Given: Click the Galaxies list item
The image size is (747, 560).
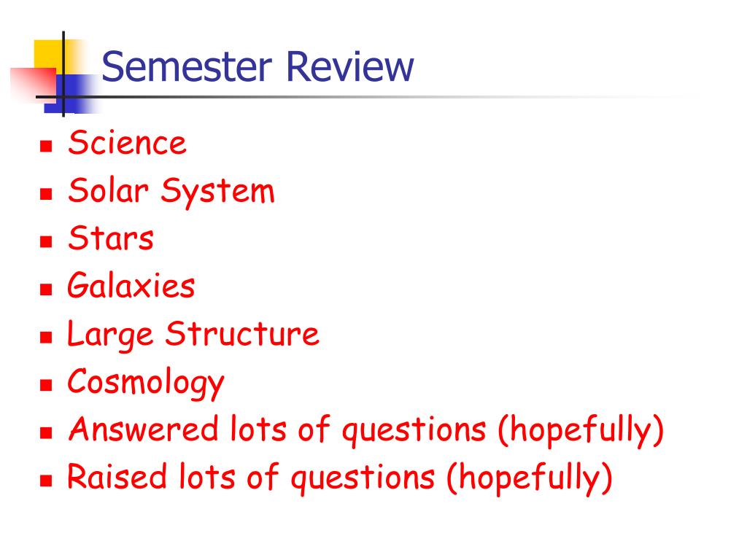Looking at the screenshot, I should (131, 285).
